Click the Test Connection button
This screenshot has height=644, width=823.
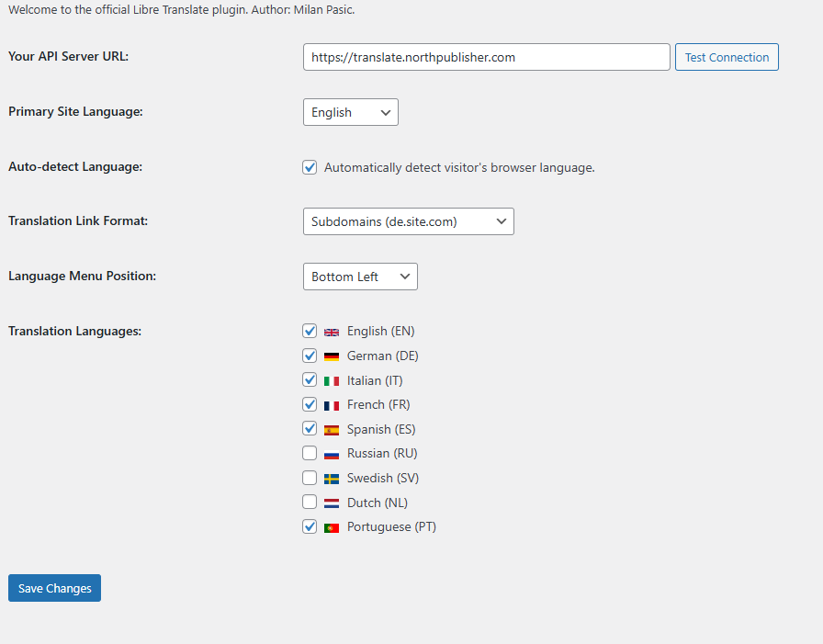[x=727, y=56]
